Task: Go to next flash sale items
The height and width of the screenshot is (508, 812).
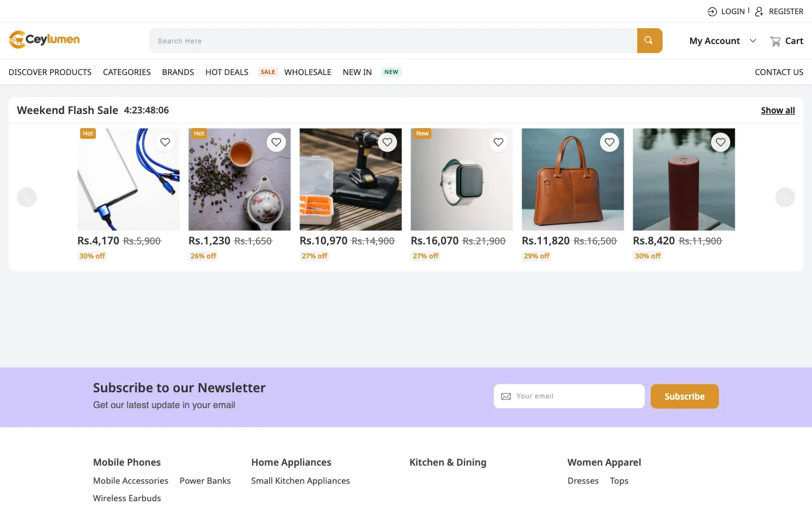Action: click(x=785, y=197)
